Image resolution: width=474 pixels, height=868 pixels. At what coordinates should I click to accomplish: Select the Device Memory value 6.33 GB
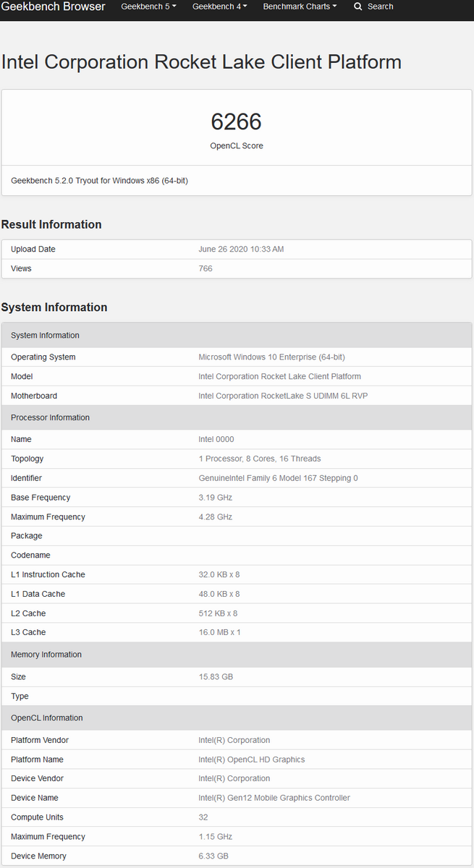213,856
